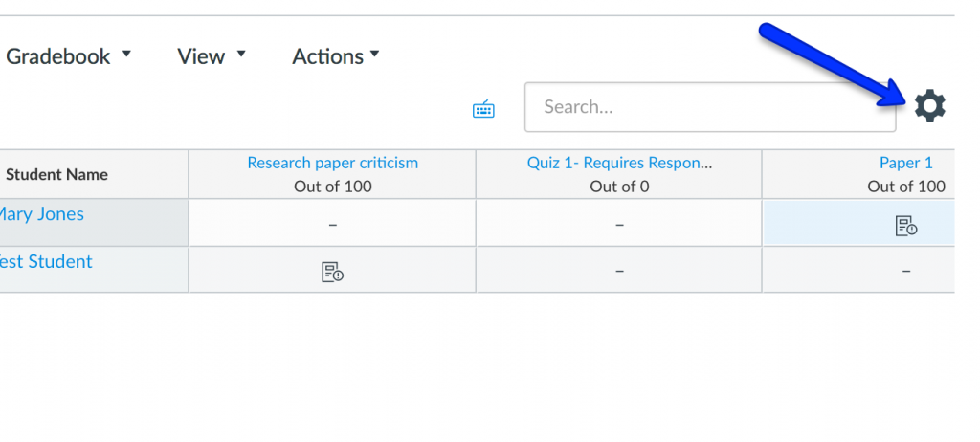Select Mary Jones's Research paper criticism grade cell
The width and height of the screenshot is (980, 442).
pos(332,224)
